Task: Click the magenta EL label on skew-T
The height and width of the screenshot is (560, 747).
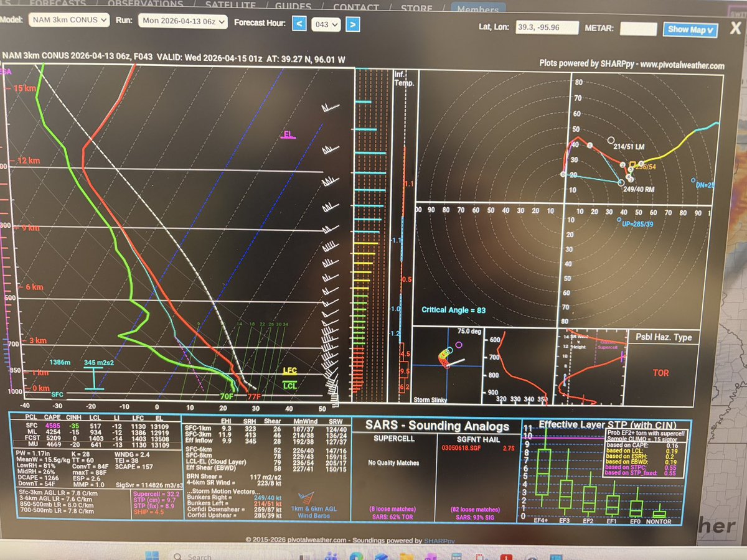Action: (288, 134)
